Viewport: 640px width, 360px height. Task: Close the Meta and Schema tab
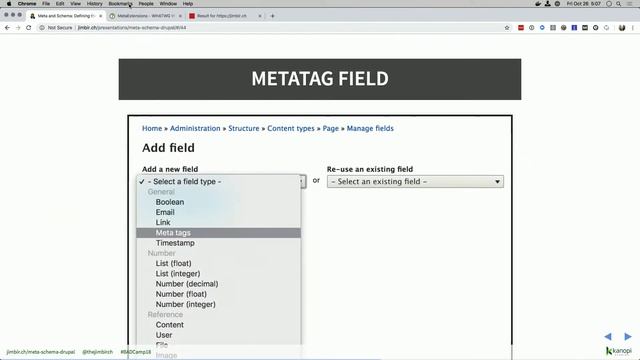[x=100, y=16]
